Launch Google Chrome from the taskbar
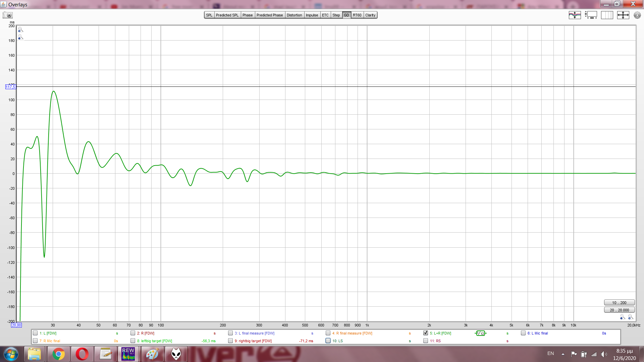 click(x=58, y=354)
